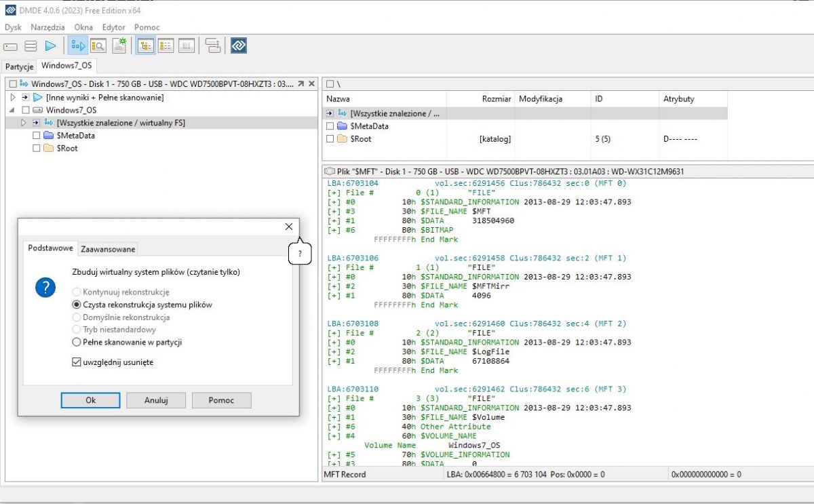Viewport: 814px width, 504px height.
Task: Open the Narzędzia menu
Action: [x=47, y=27]
